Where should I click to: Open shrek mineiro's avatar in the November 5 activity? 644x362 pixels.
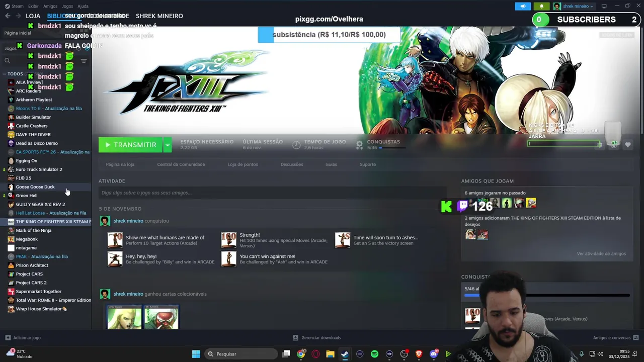coord(105,221)
